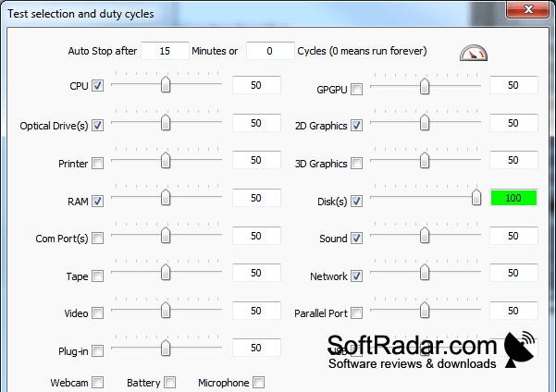Click the Disk(s) slider thumb at maximum
Image resolution: width=556 pixels, height=392 pixels.
[476, 197]
